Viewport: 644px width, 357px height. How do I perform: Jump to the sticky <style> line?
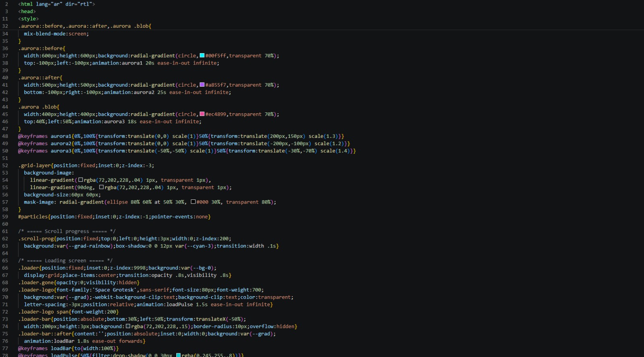click(x=29, y=19)
